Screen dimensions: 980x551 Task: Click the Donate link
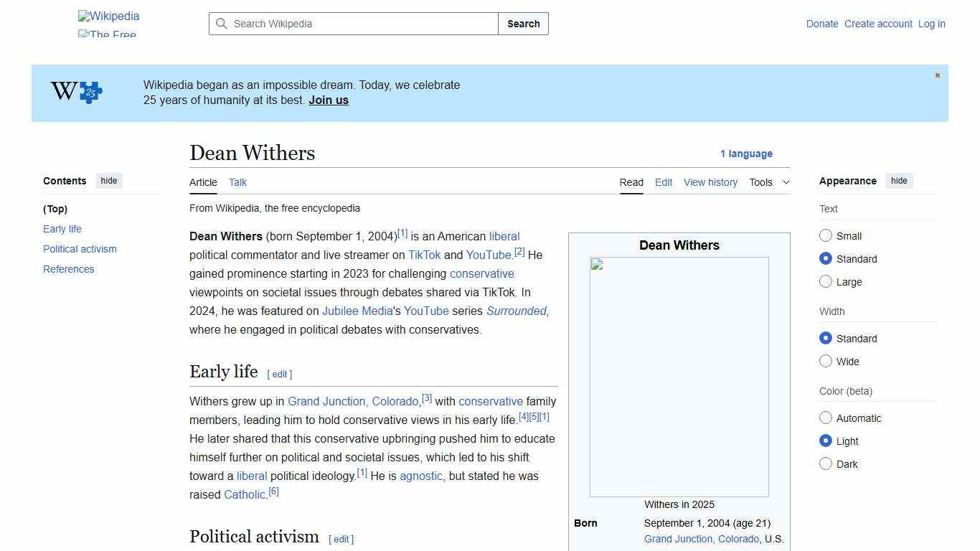click(822, 24)
